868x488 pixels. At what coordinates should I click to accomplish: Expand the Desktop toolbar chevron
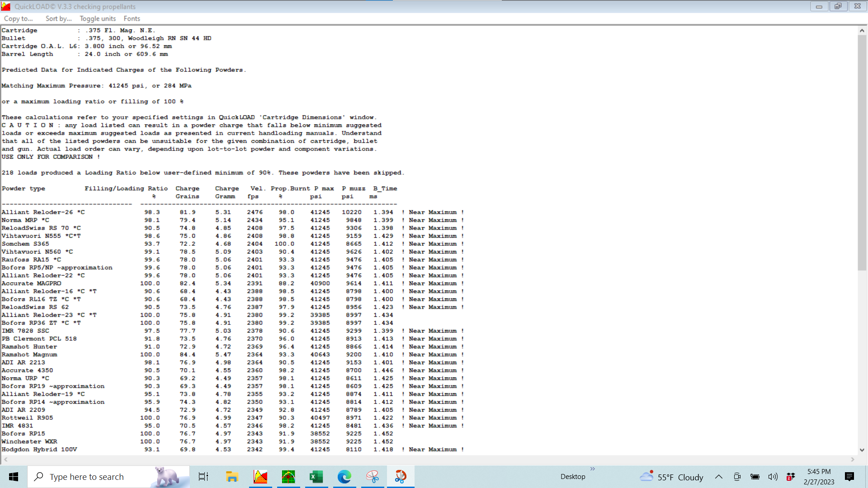592,469
